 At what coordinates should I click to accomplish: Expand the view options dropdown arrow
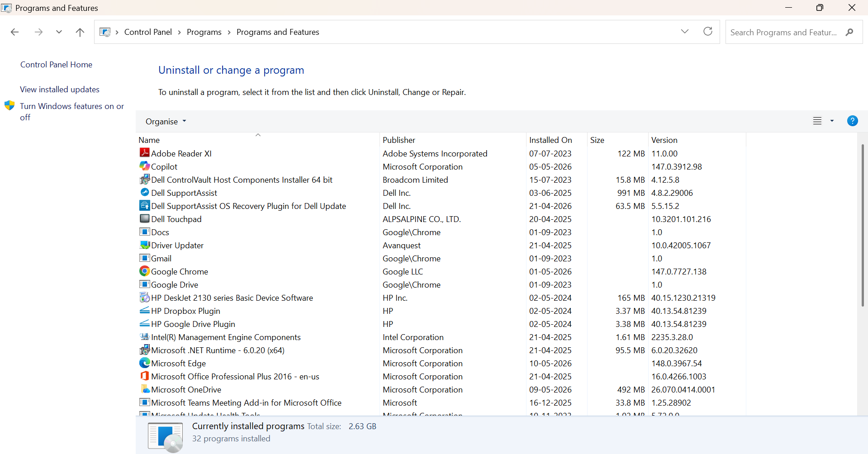pos(832,121)
